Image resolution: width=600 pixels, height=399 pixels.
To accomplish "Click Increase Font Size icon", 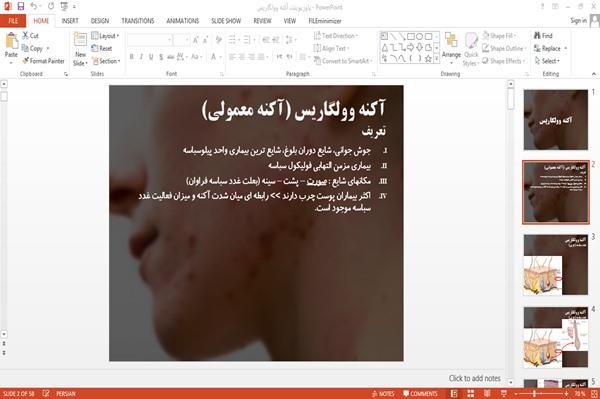I will coord(196,40).
